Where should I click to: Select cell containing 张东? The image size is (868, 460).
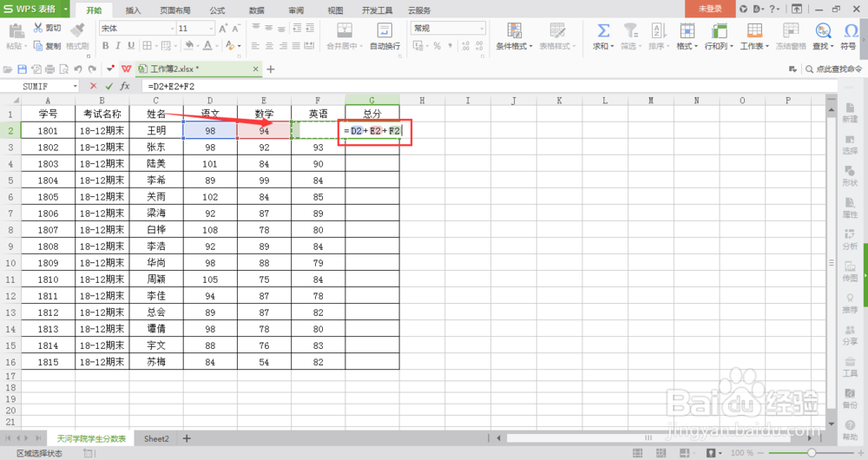tap(156, 148)
